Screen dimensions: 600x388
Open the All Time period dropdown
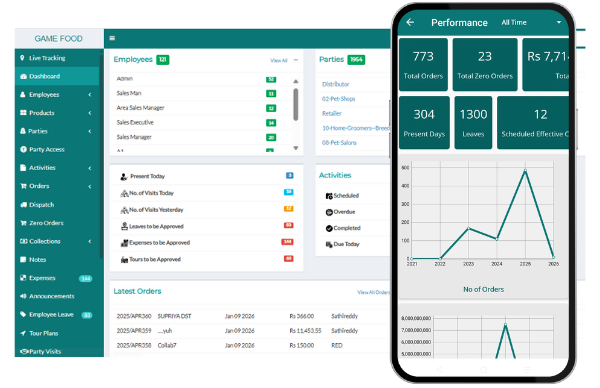click(x=531, y=23)
